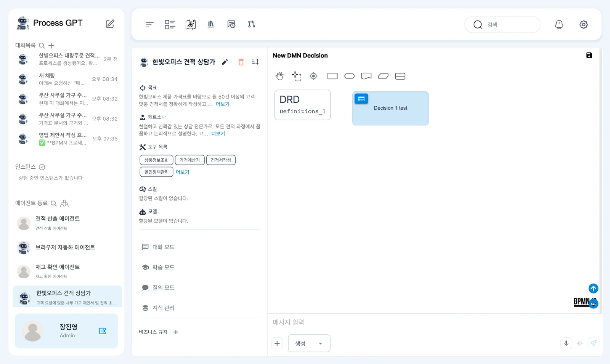Screen dimensions: 610x364
Task: Add a conversation with plus next to 대화목록
Action: pyautogui.click(x=51, y=45)
